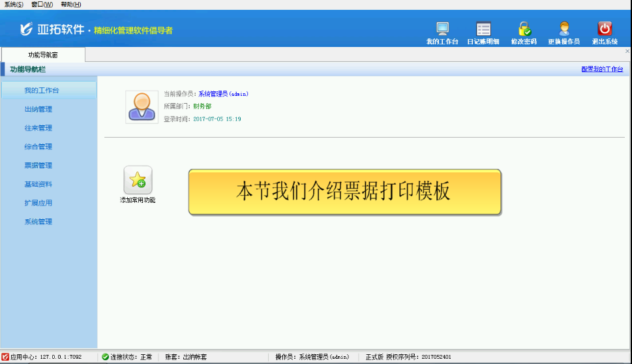Open the 系统(S) menu

(14, 5)
